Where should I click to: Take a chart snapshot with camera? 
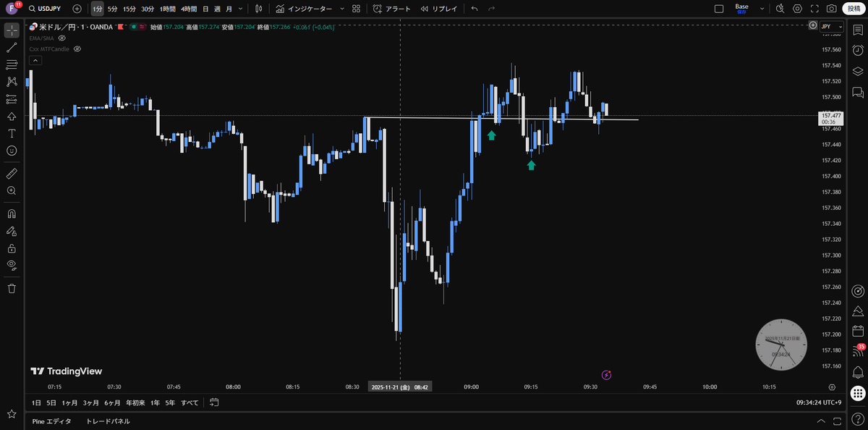(x=832, y=9)
